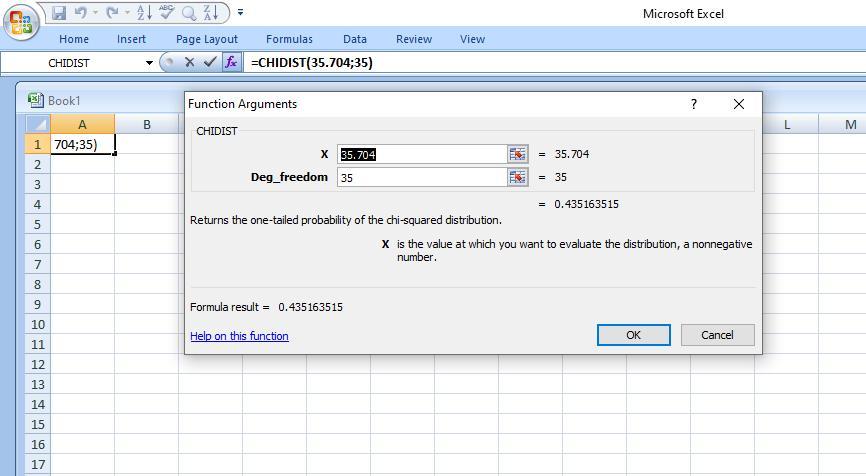Open the Review ribbon tab

(414, 39)
